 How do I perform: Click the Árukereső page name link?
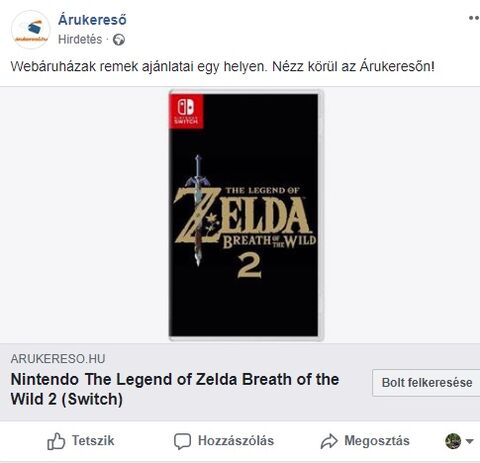pos(92,20)
